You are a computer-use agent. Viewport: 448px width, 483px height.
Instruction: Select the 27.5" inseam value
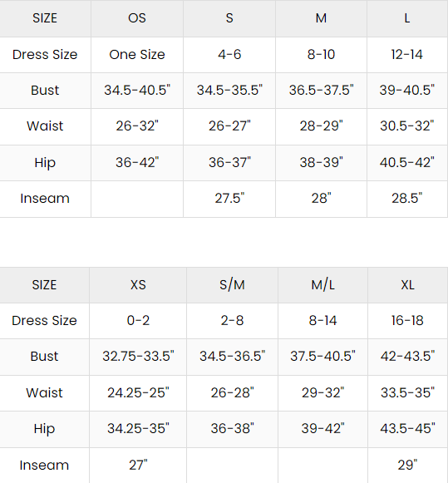click(229, 199)
